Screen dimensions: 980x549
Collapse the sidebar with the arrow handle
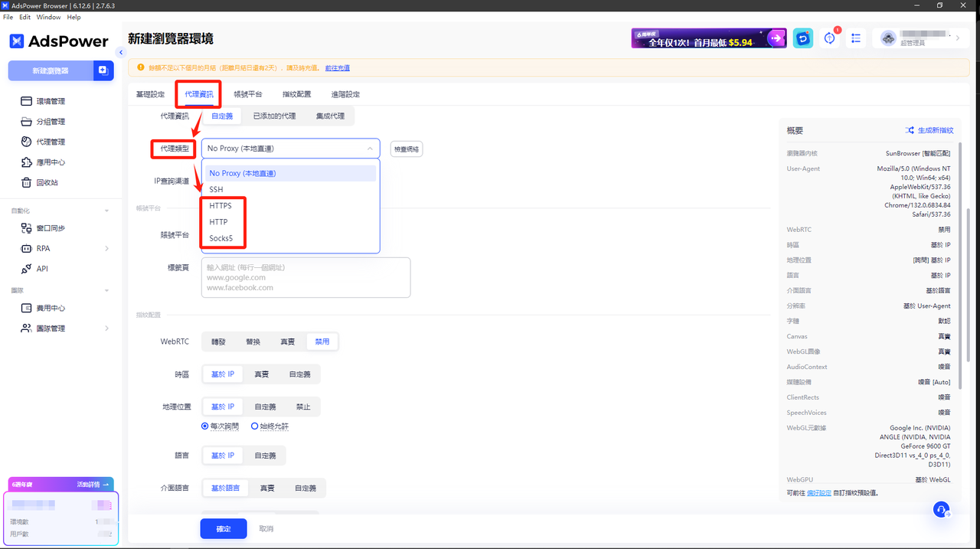(x=121, y=52)
